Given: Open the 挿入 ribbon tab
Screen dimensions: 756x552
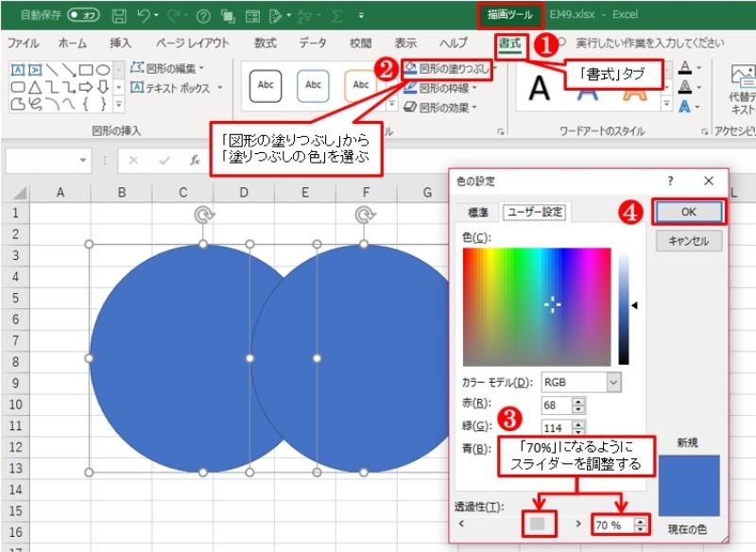Looking at the screenshot, I should click(120, 43).
